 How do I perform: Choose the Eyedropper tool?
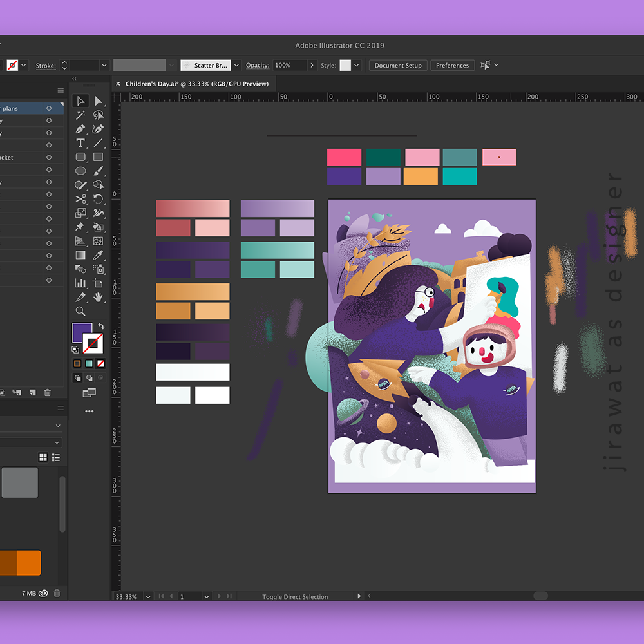(x=98, y=255)
